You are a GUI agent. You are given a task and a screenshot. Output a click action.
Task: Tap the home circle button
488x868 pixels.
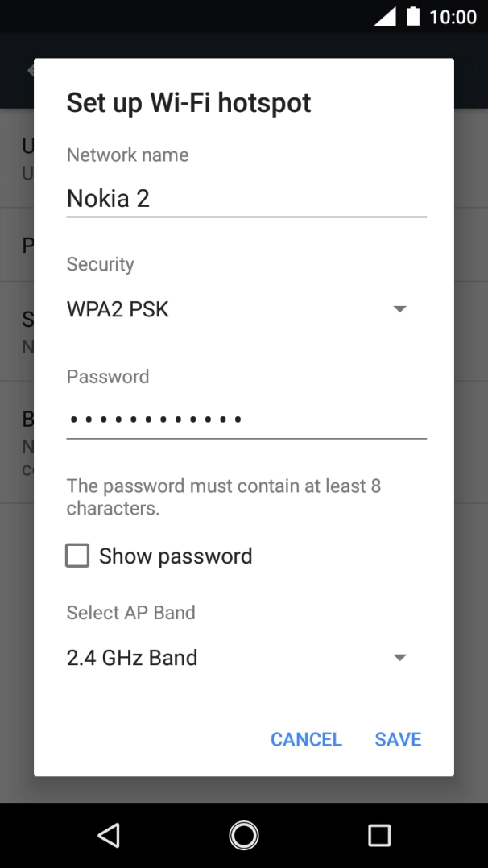pos(243,836)
